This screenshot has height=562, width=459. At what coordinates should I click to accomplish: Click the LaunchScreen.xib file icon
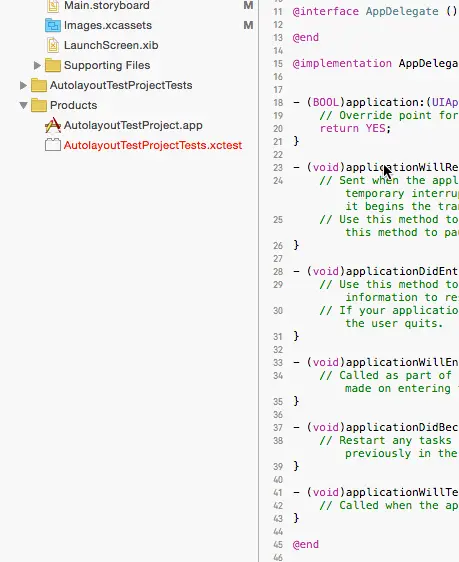(53, 46)
